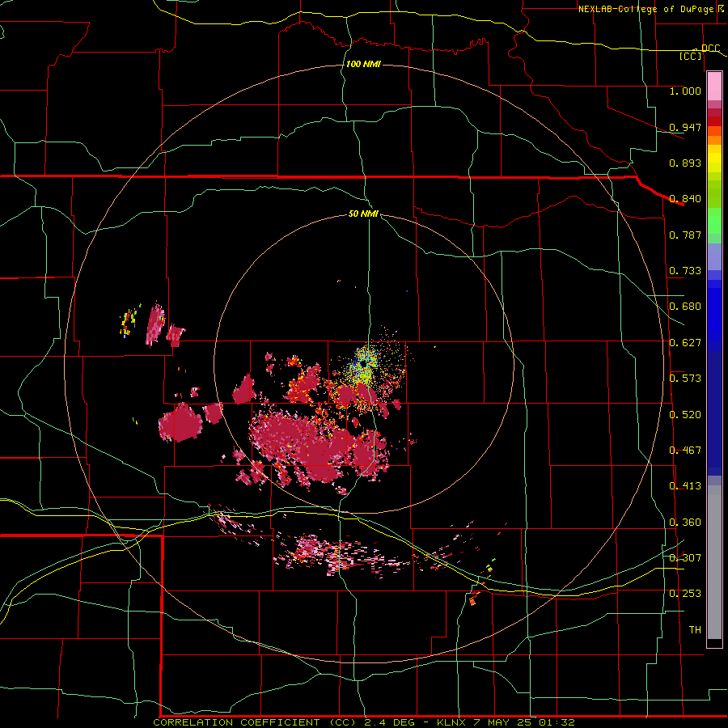
Task: Click the 0.413 scale value
Action: [x=685, y=486]
